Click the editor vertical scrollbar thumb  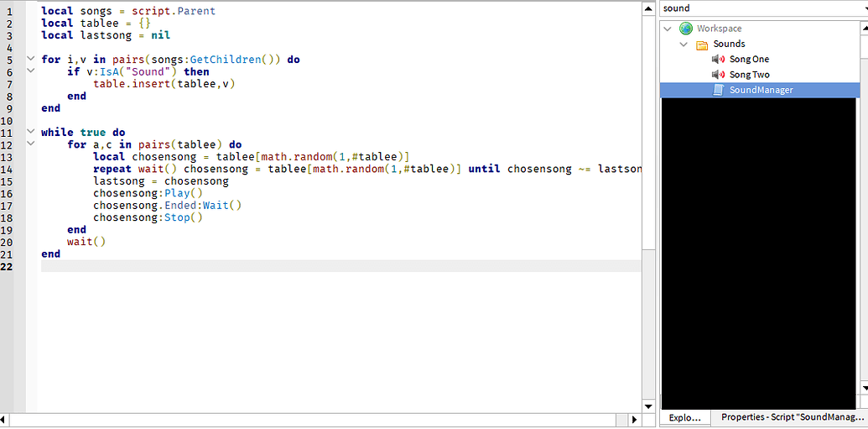tap(647, 131)
